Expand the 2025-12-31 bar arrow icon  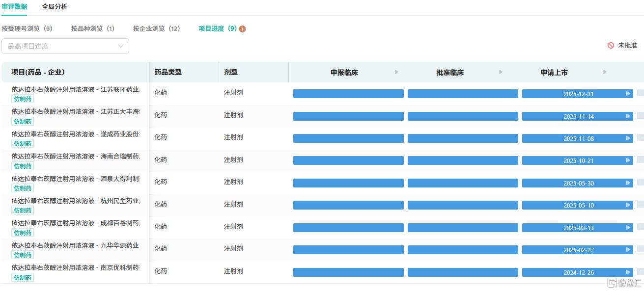[x=628, y=94]
